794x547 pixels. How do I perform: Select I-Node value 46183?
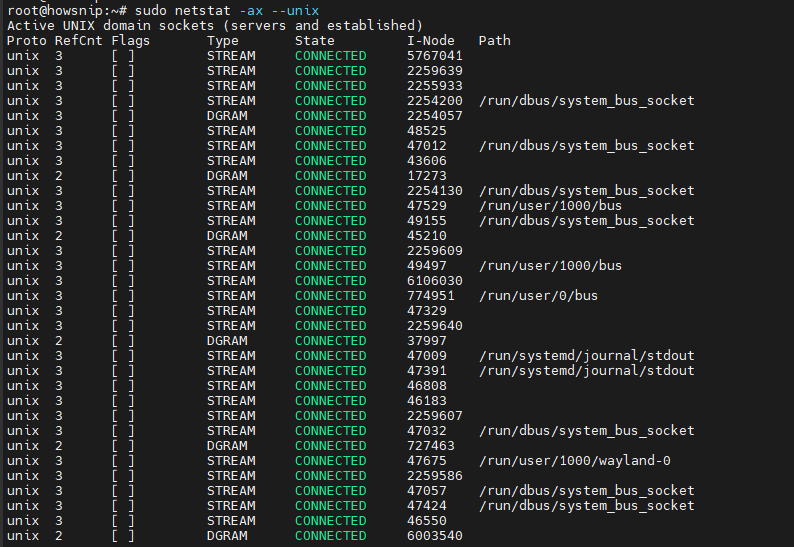pyautogui.click(x=426, y=401)
